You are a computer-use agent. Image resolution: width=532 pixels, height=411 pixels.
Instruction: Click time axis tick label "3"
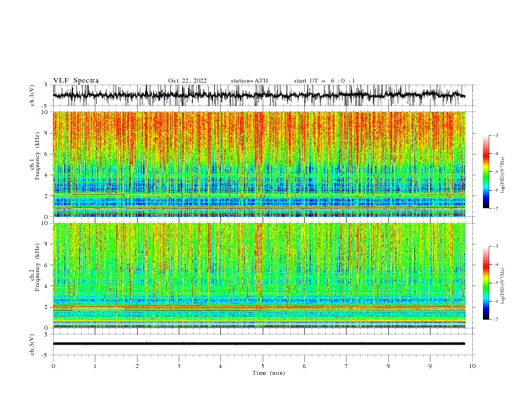coord(179,366)
